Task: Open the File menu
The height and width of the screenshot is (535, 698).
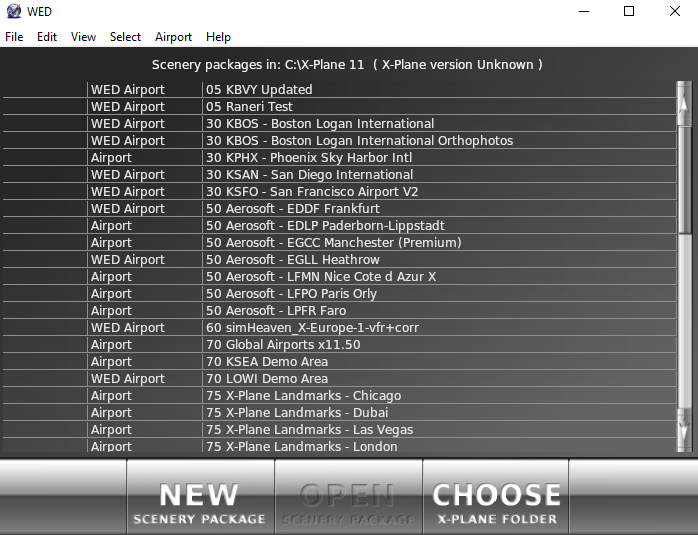Action: pyautogui.click(x=14, y=37)
